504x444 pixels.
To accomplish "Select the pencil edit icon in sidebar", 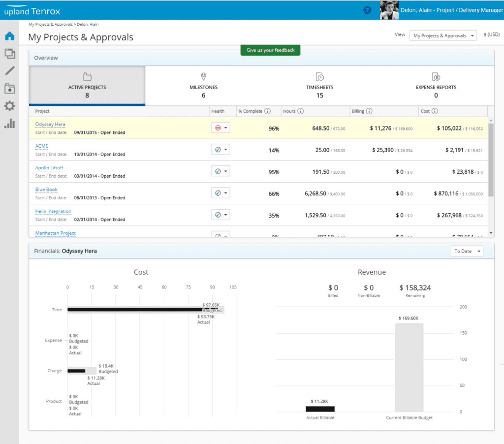I will pyautogui.click(x=9, y=71).
